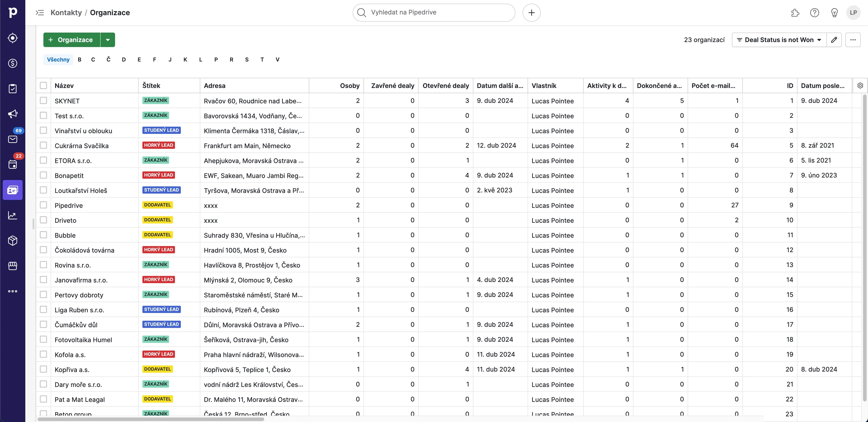The width and height of the screenshot is (868, 422).
Task: Open Mail inbox showing 69 unread
Action: (12, 139)
